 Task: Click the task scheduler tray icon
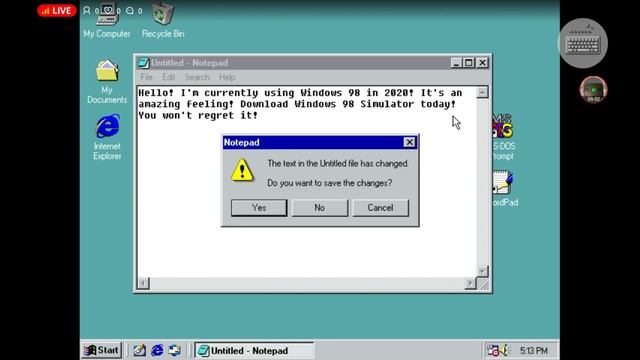pos(493,350)
